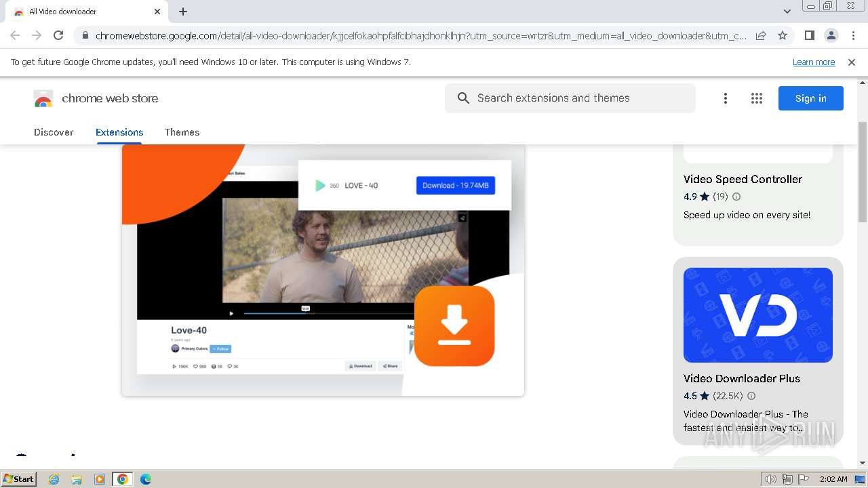This screenshot has width=868, height=488.
Task: Switch to the Extensions tab
Action: click(x=119, y=132)
